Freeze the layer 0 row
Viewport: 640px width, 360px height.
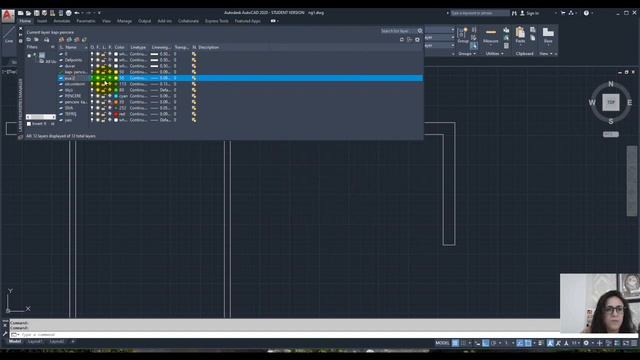(98, 54)
